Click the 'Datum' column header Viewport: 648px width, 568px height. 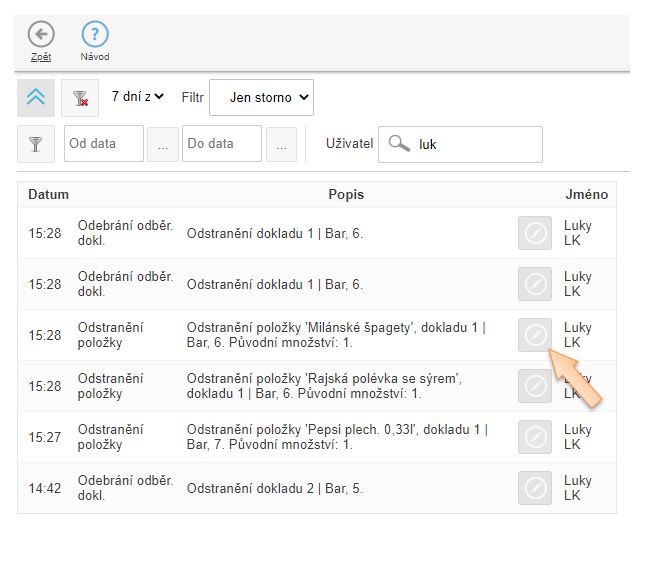click(x=48, y=194)
